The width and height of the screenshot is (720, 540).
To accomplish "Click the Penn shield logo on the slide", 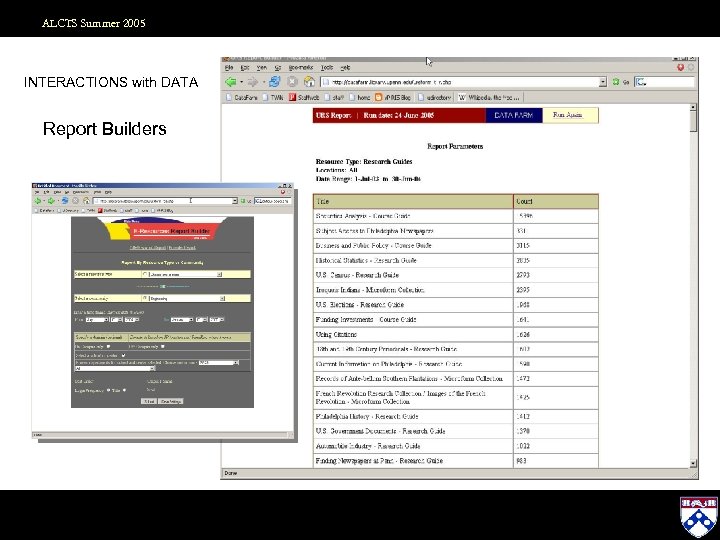I will coord(699,517).
